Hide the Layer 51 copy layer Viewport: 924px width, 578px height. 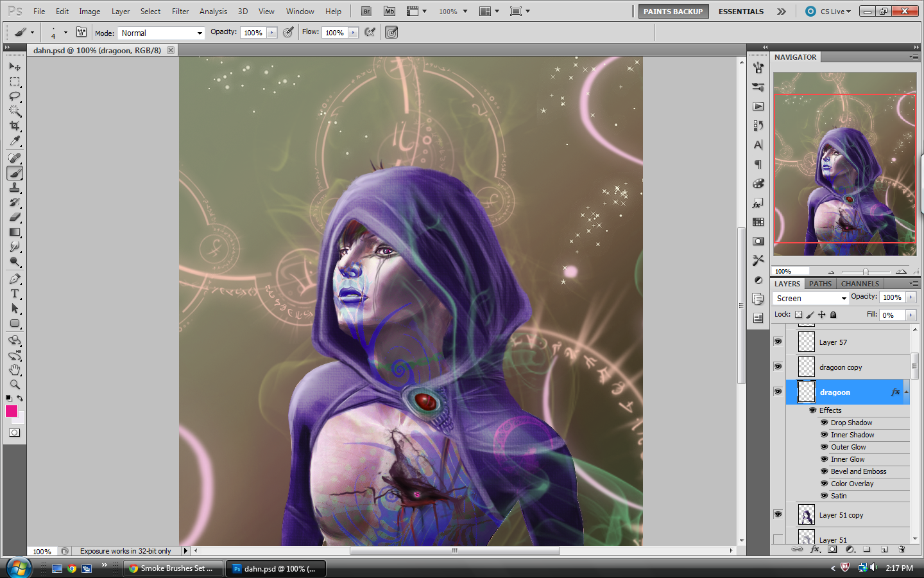click(778, 514)
